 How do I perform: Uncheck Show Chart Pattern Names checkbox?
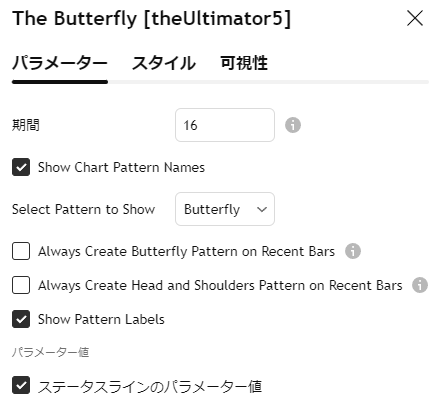[x=21, y=167]
